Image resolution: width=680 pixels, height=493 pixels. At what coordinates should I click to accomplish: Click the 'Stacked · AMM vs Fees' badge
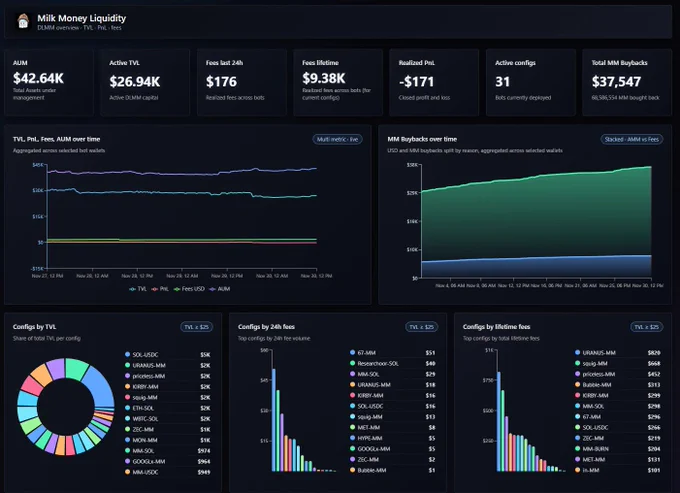tap(631, 139)
